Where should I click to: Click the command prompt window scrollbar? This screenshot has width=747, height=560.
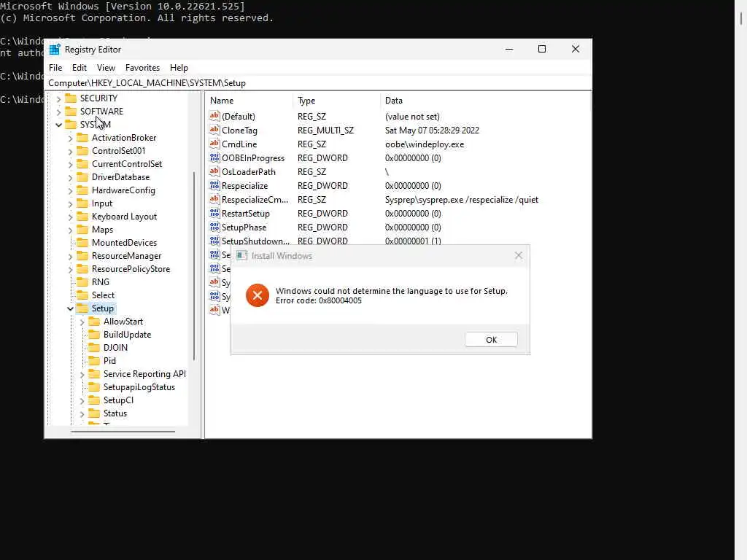741,17
